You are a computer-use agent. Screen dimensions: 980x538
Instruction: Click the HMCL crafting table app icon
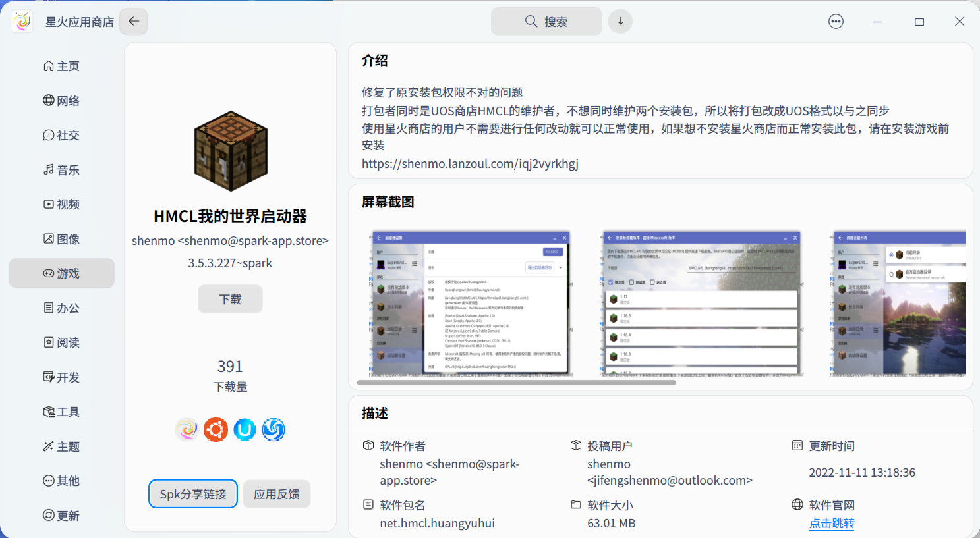click(231, 151)
